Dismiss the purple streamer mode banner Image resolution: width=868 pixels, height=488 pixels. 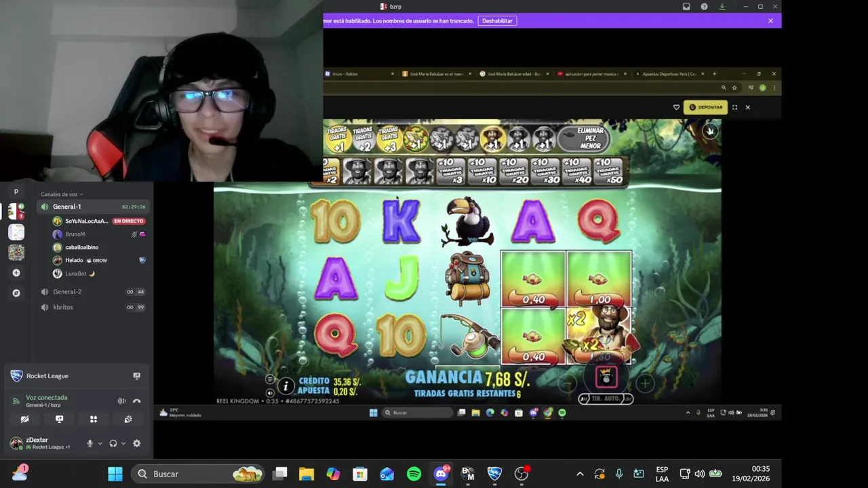point(770,21)
